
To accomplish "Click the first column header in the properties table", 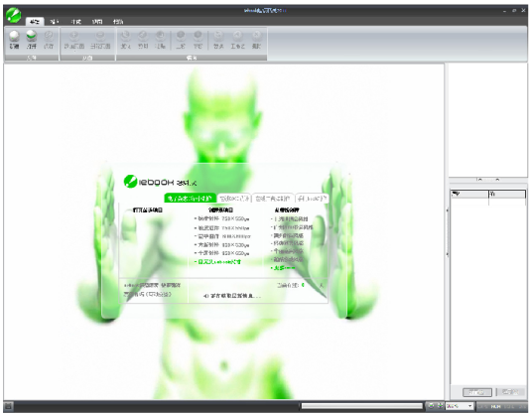I will 469,194.
